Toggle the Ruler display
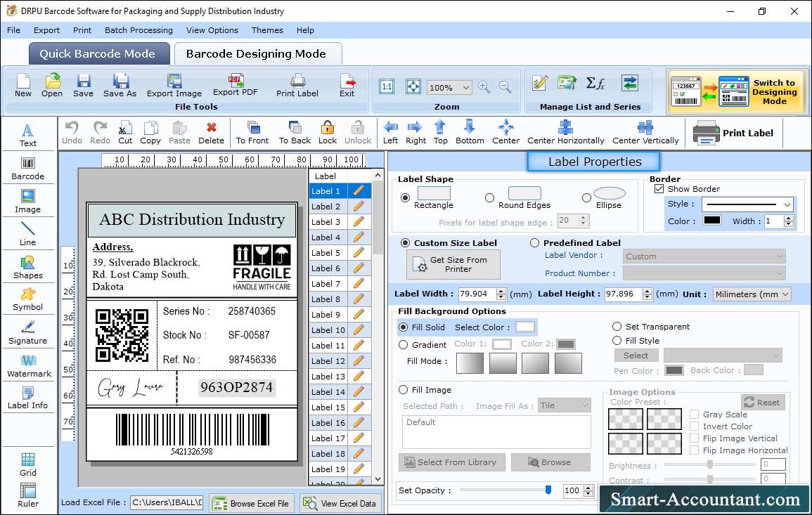The image size is (812, 515). pyautogui.click(x=28, y=495)
